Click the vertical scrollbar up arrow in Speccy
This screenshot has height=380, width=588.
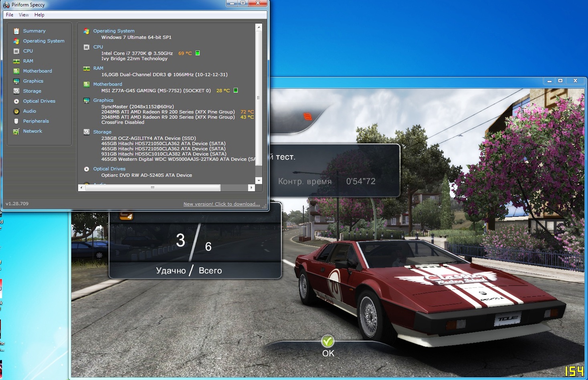[x=259, y=27]
